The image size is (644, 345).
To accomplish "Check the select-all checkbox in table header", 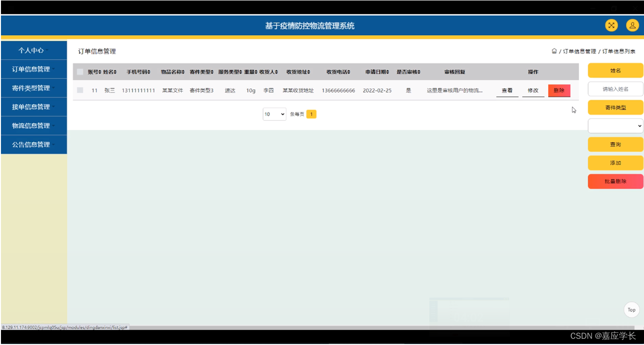I will (x=81, y=72).
